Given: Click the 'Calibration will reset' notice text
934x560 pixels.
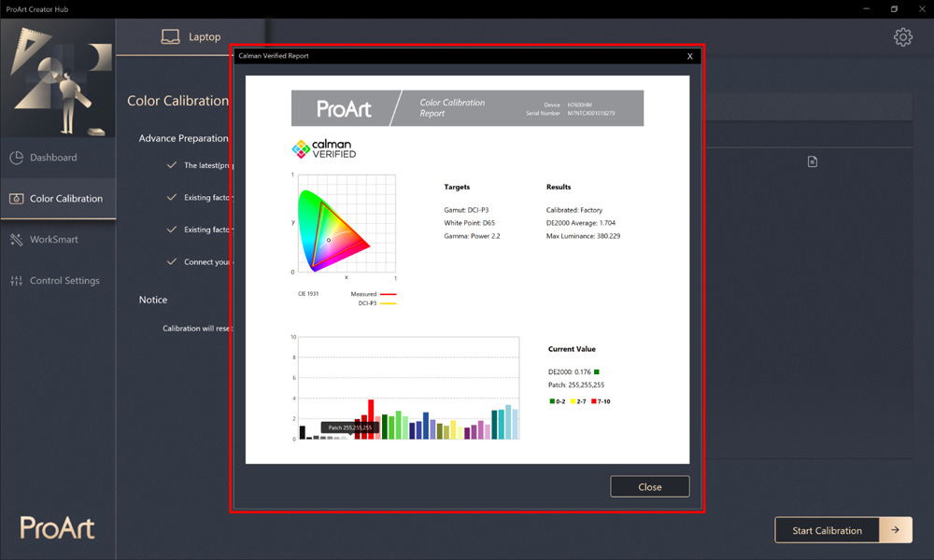Looking at the screenshot, I should [x=198, y=329].
